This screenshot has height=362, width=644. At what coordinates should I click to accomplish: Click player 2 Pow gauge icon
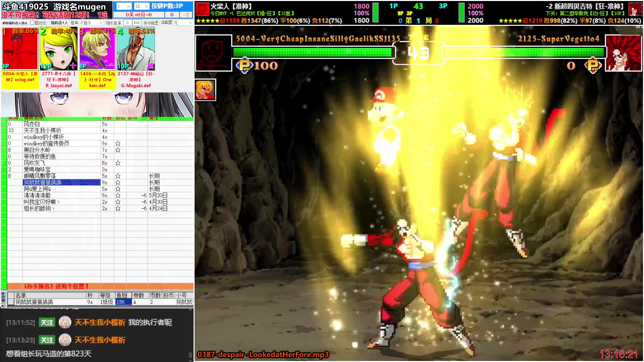tap(593, 65)
